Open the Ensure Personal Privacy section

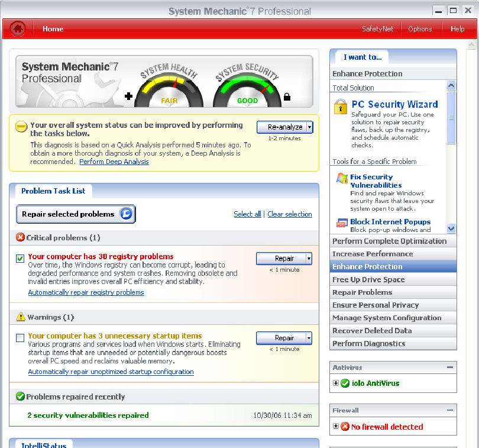click(x=393, y=305)
